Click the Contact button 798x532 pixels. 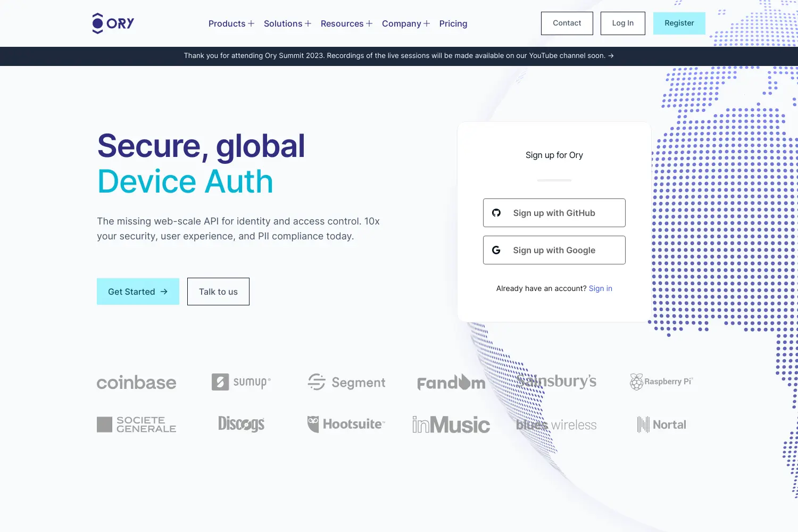point(567,23)
